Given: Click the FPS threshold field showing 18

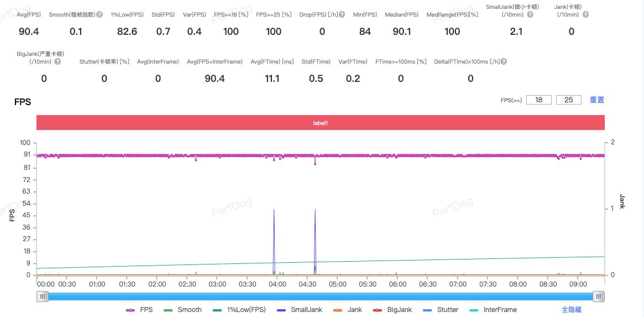Looking at the screenshot, I should [x=538, y=100].
